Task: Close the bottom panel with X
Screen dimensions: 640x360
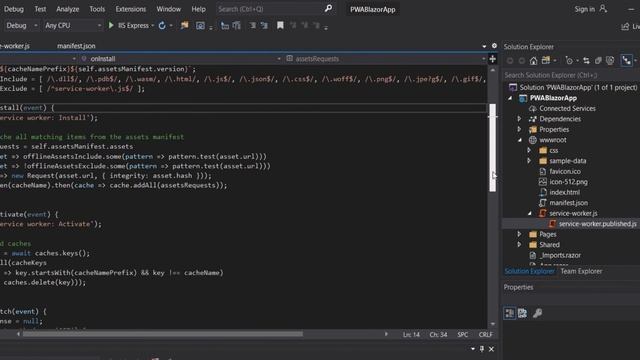Action: pyautogui.click(x=491, y=349)
